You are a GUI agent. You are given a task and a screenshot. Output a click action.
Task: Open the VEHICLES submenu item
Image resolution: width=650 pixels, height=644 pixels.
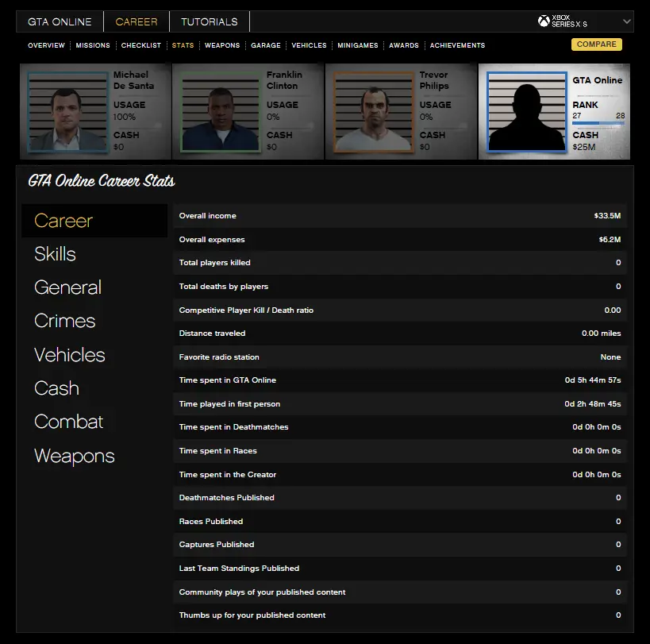click(x=309, y=45)
